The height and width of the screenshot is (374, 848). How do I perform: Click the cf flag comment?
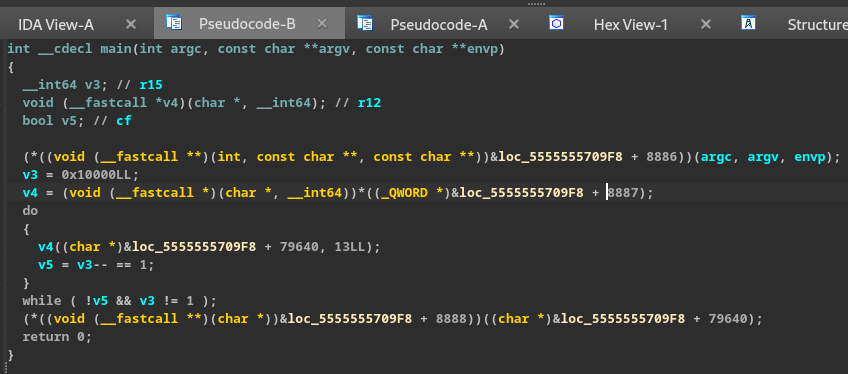pos(124,121)
